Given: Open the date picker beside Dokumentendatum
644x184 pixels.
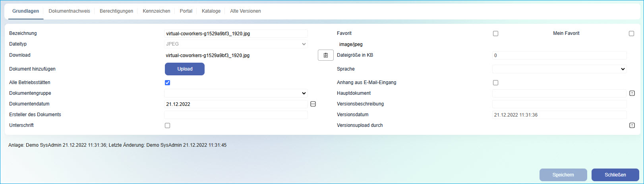Looking at the screenshot, I should (313, 104).
